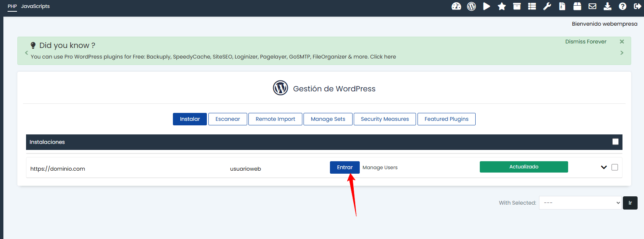Show next tip with the right chevron
The image size is (644, 239).
622,53
